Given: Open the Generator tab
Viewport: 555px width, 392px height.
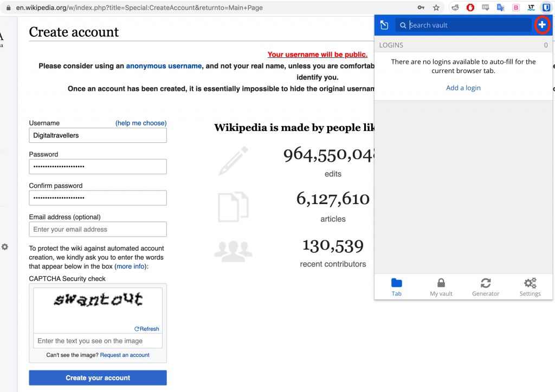Looking at the screenshot, I should (485, 286).
